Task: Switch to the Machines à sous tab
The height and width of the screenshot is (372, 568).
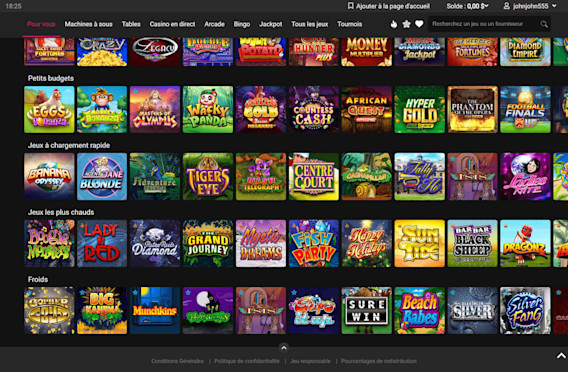Action: click(88, 24)
